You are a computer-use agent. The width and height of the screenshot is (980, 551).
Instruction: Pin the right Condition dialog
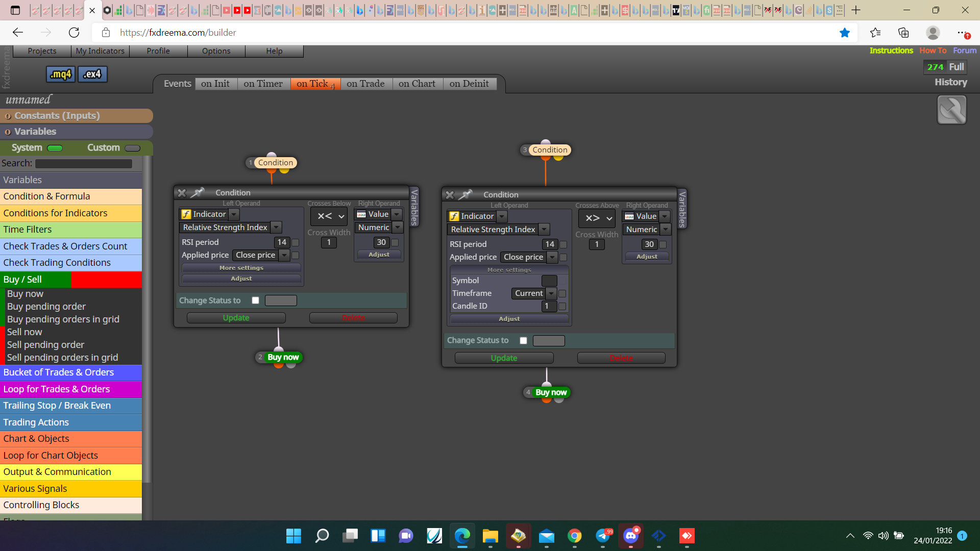pos(465,195)
